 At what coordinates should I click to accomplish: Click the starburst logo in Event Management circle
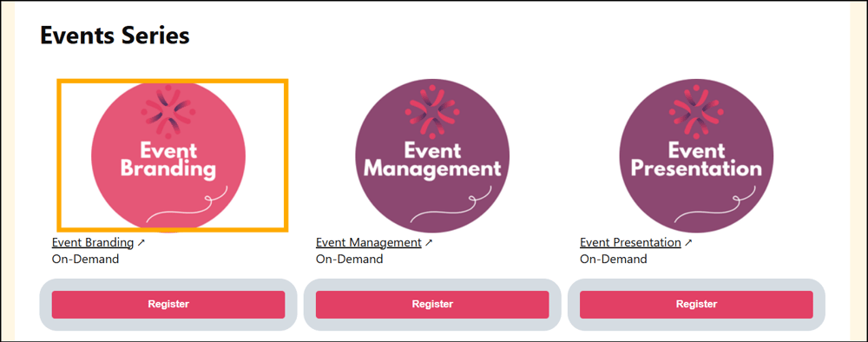tap(432, 111)
